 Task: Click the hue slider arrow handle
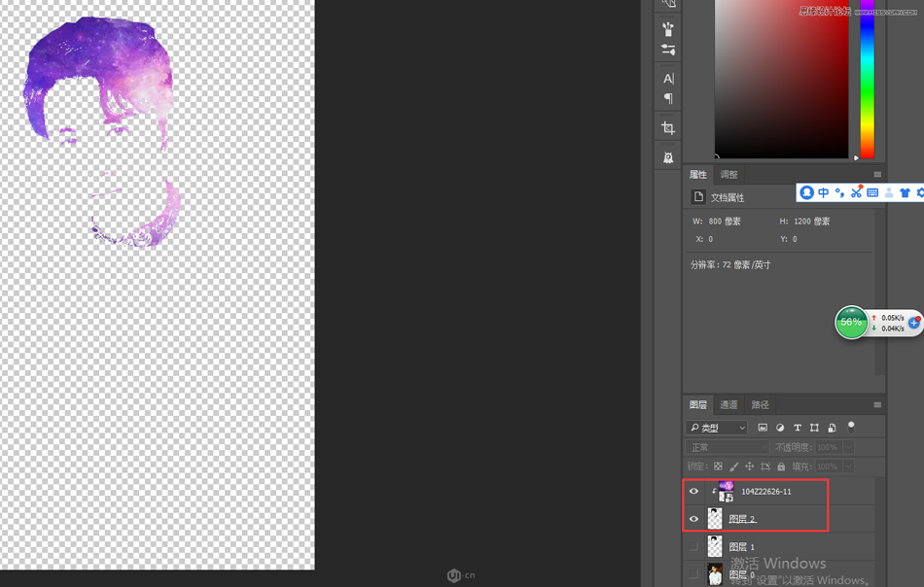click(856, 157)
